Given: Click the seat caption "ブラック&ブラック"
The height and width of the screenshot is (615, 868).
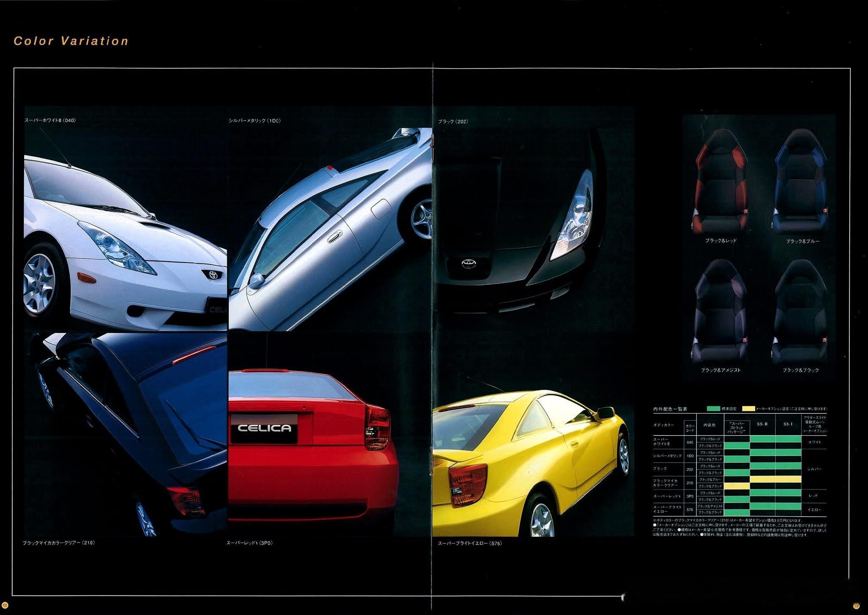Looking at the screenshot, I should coord(801,370).
